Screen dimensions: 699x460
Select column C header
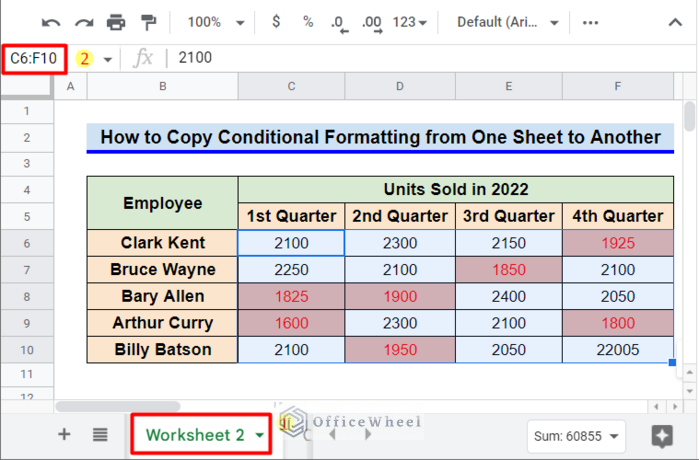pos(291,87)
